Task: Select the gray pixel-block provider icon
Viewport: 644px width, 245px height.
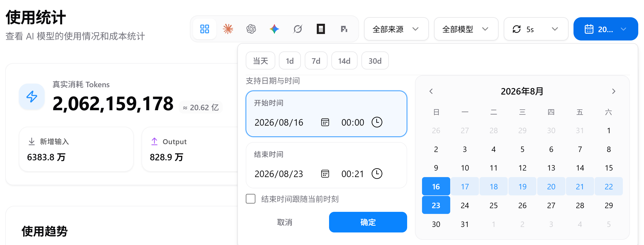Action: (344, 29)
